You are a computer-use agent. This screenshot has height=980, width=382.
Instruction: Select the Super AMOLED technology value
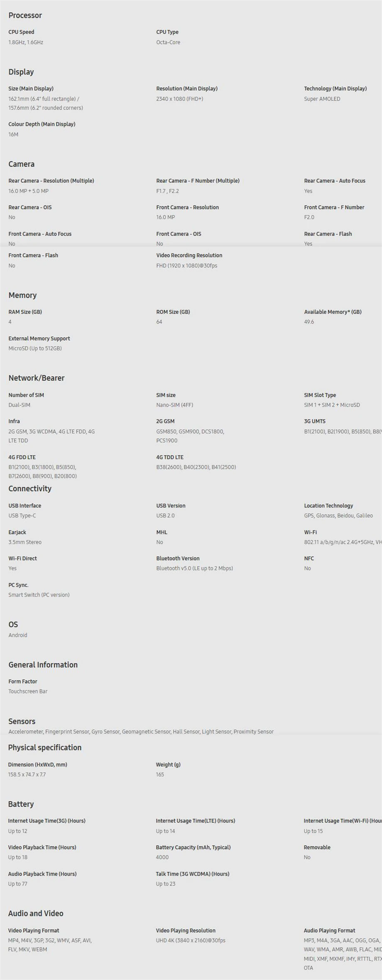click(322, 99)
